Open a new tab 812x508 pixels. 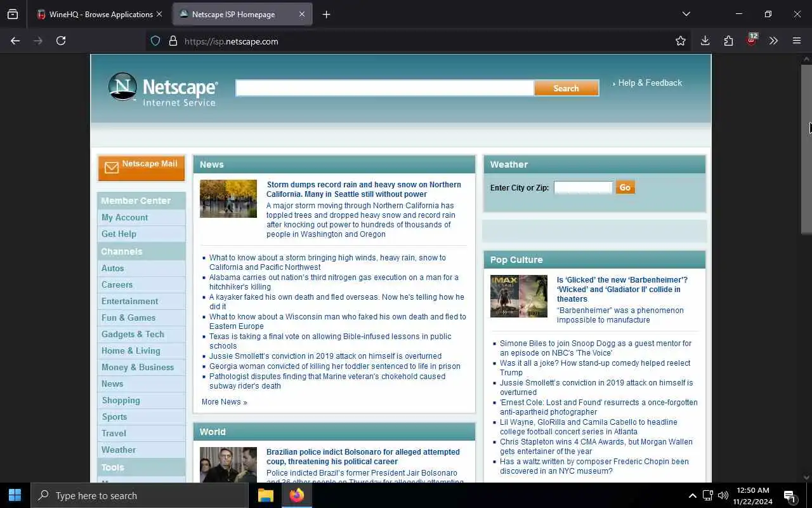pos(326,14)
